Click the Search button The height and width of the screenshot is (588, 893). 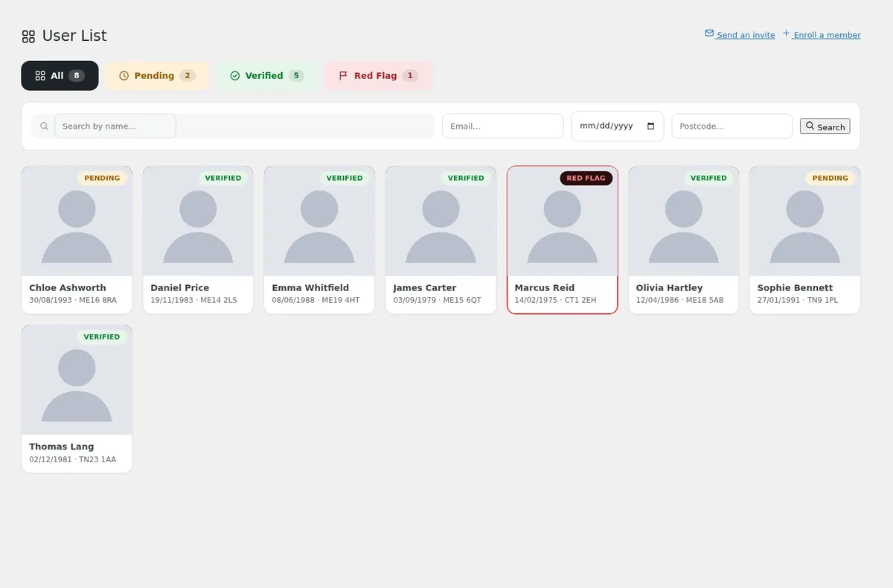click(x=825, y=127)
